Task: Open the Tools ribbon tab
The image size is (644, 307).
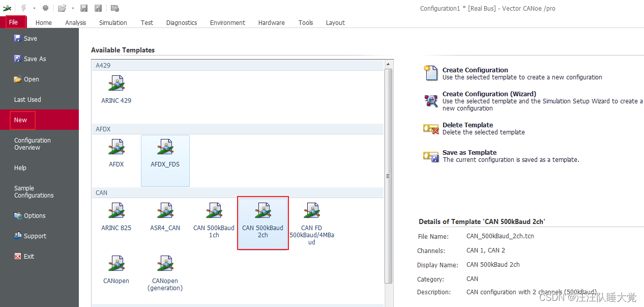Action: pyautogui.click(x=306, y=22)
